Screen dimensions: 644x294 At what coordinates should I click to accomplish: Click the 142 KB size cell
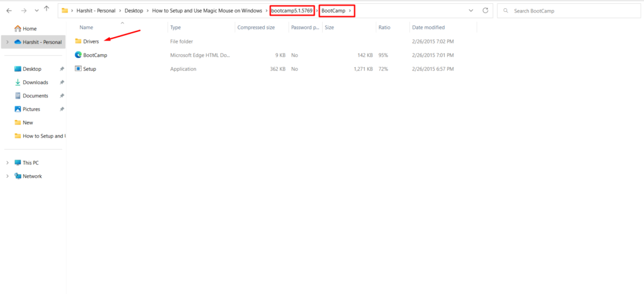[x=365, y=55]
